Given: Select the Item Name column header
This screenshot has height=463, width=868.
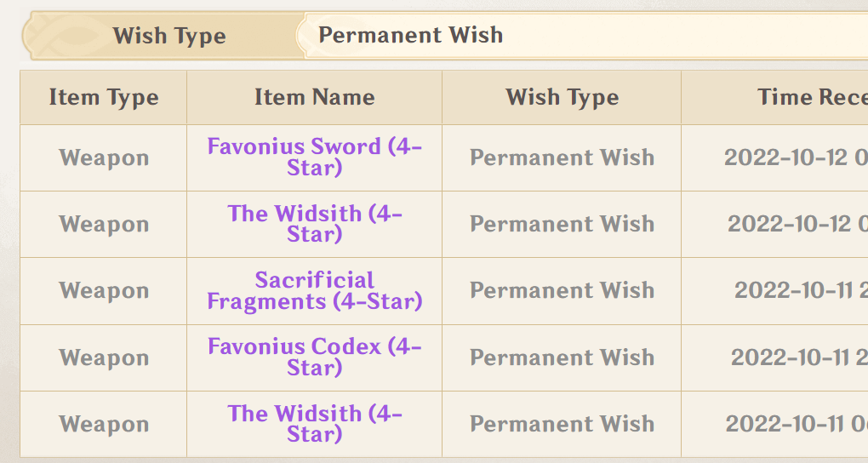Looking at the screenshot, I should (314, 97).
